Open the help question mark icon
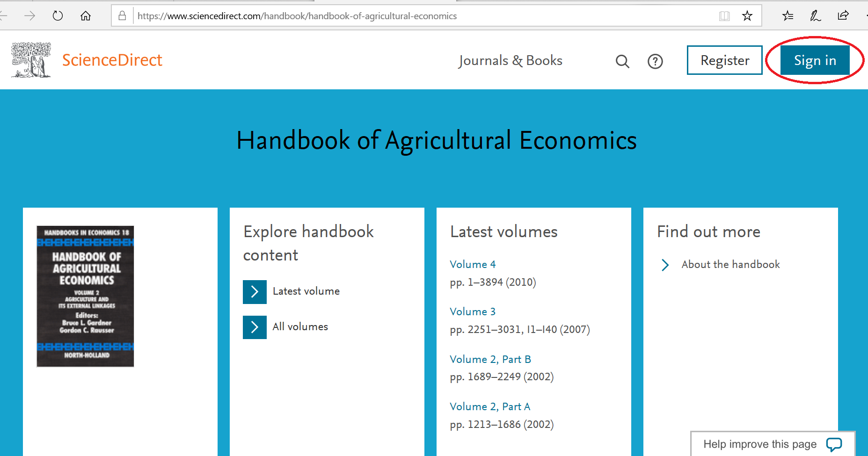Image resolution: width=868 pixels, height=456 pixels. point(655,61)
